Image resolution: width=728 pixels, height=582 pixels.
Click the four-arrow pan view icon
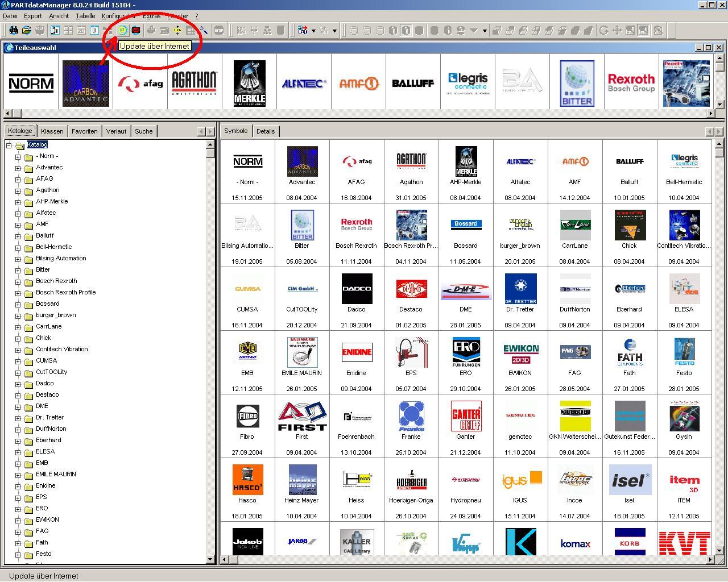click(617, 30)
